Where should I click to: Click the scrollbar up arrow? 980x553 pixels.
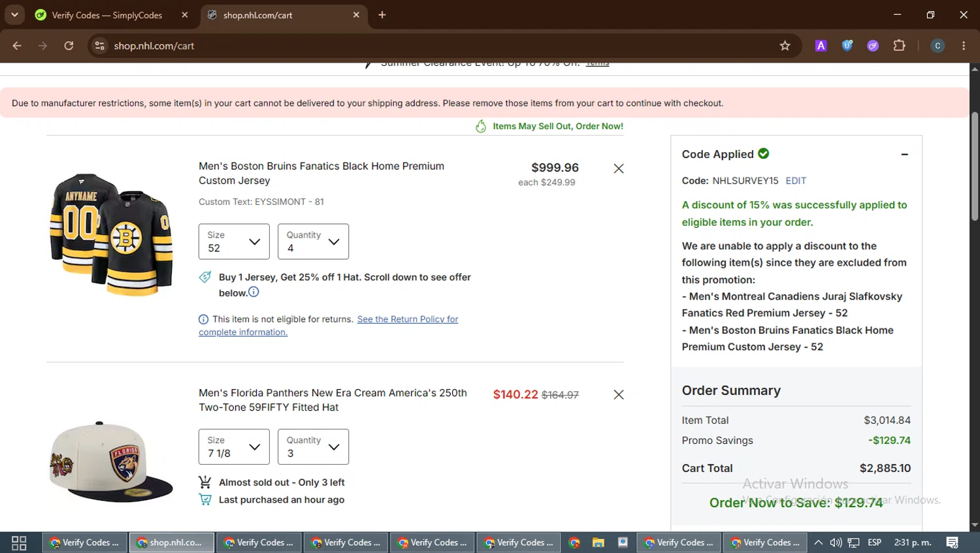[975, 69]
